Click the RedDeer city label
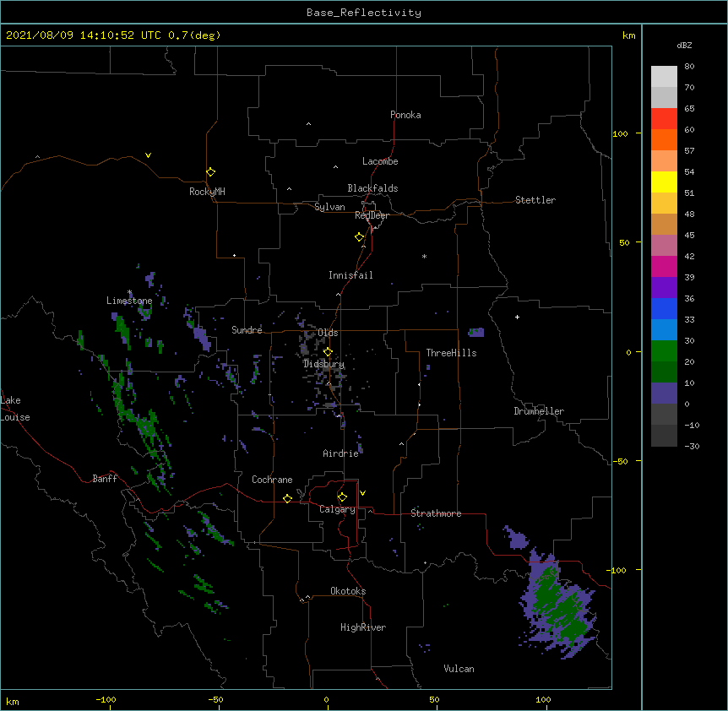 click(372, 215)
